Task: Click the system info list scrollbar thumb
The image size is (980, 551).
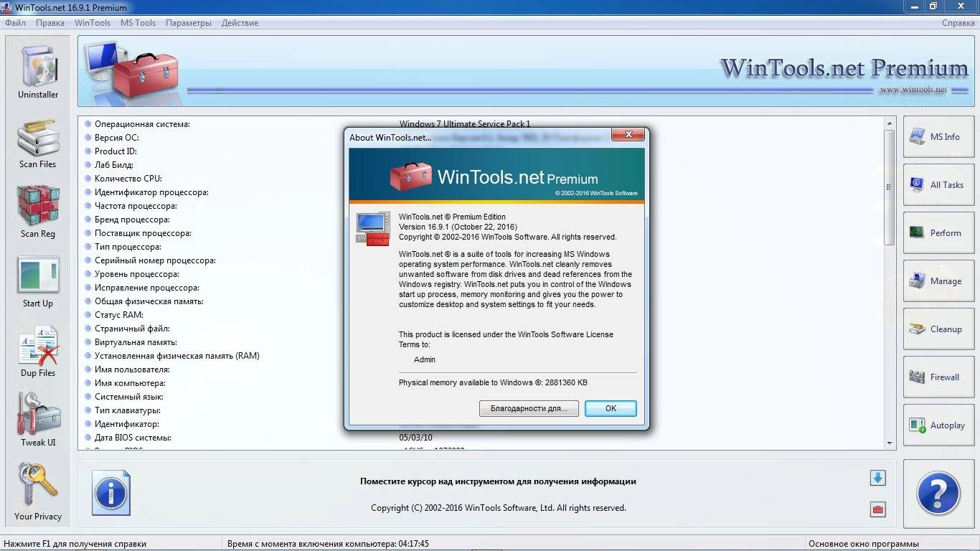Action: [x=890, y=187]
